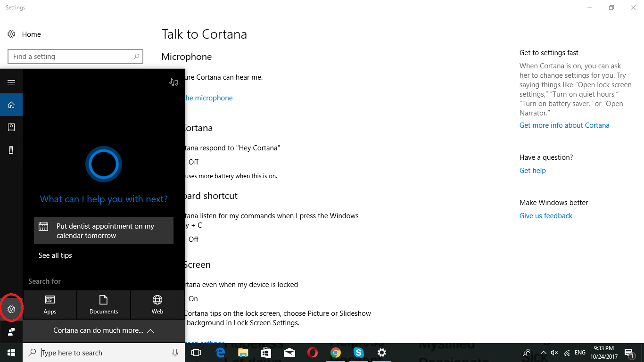The image size is (644, 362).
Task: Click 'See all tips'
Action: pos(55,255)
